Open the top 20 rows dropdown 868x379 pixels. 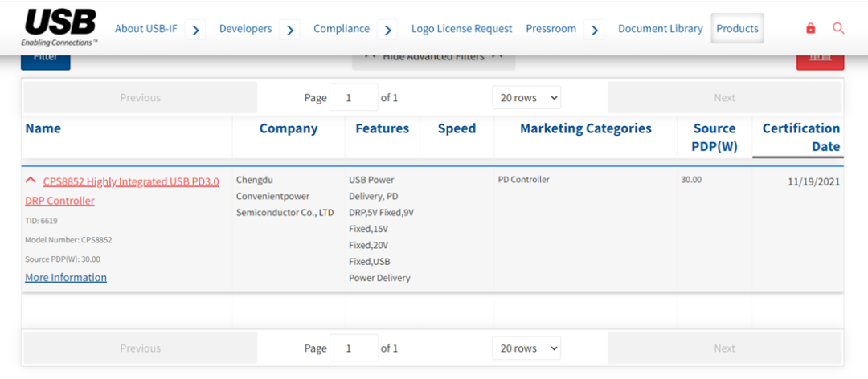click(x=526, y=97)
